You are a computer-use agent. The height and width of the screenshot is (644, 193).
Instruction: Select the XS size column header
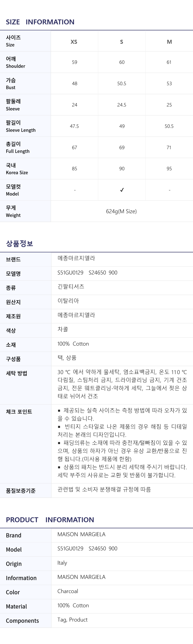click(74, 42)
